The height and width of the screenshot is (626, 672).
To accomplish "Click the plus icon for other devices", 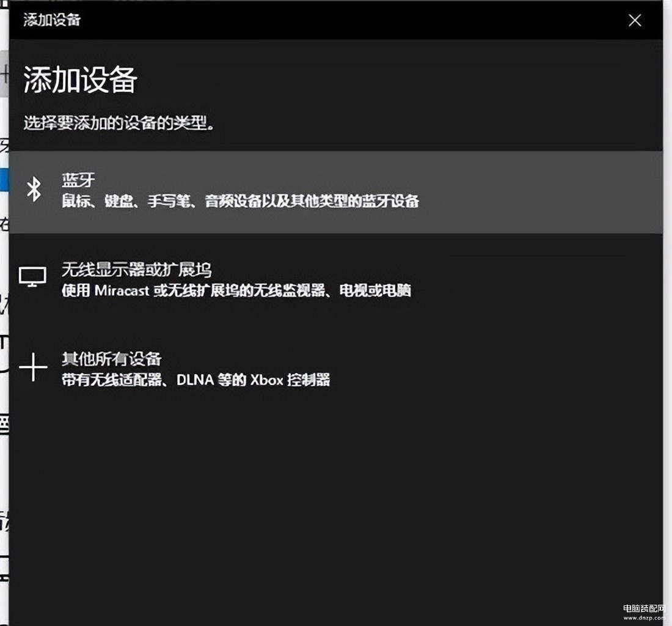I will pyautogui.click(x=33, y=368).
